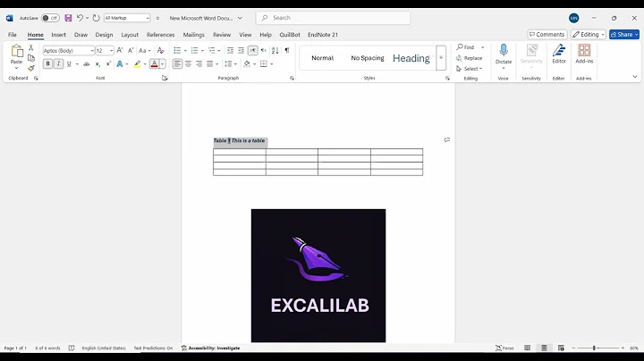
Task: Click the Center alignment icon
Action: pos(188,64)
